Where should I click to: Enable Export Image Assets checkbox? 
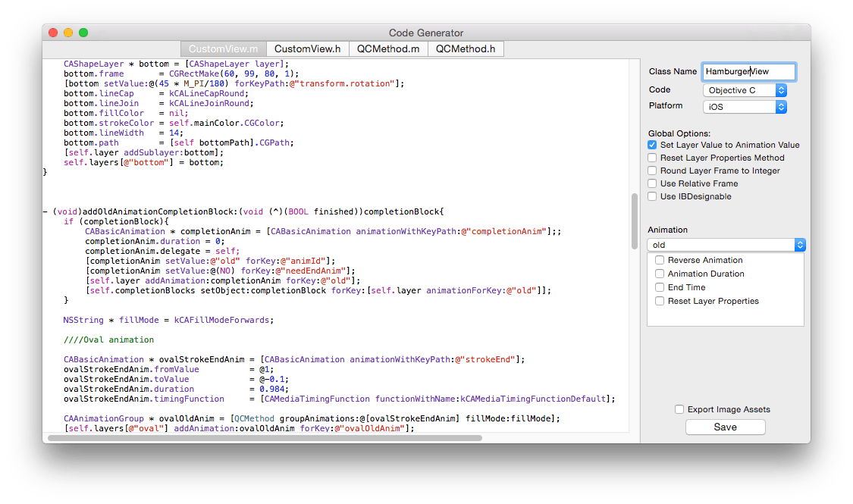[x=679, y=409]
